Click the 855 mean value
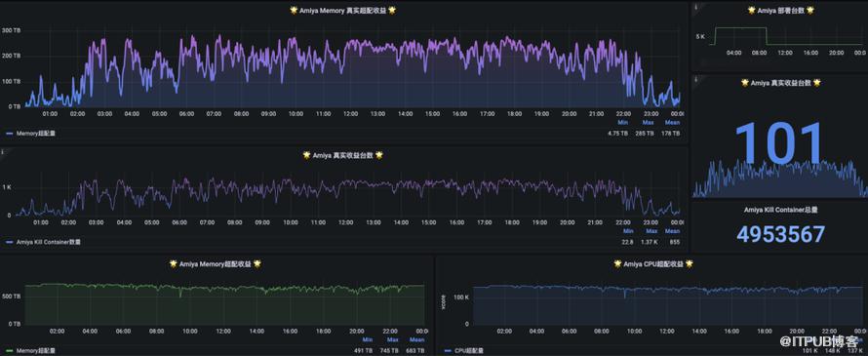The height and width of the screenshot is (356, 868). point(674,242)
